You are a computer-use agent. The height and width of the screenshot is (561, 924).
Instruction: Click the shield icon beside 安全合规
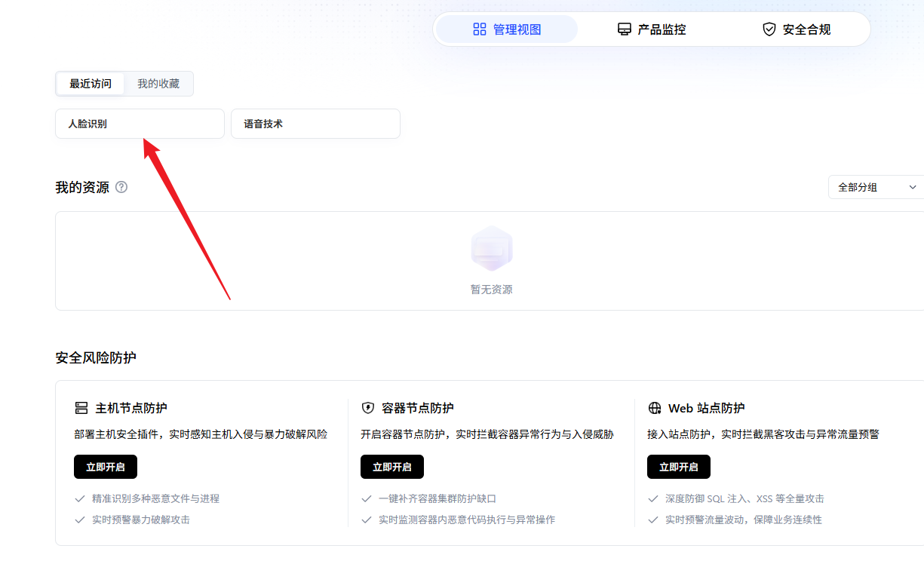pos(769,29)
